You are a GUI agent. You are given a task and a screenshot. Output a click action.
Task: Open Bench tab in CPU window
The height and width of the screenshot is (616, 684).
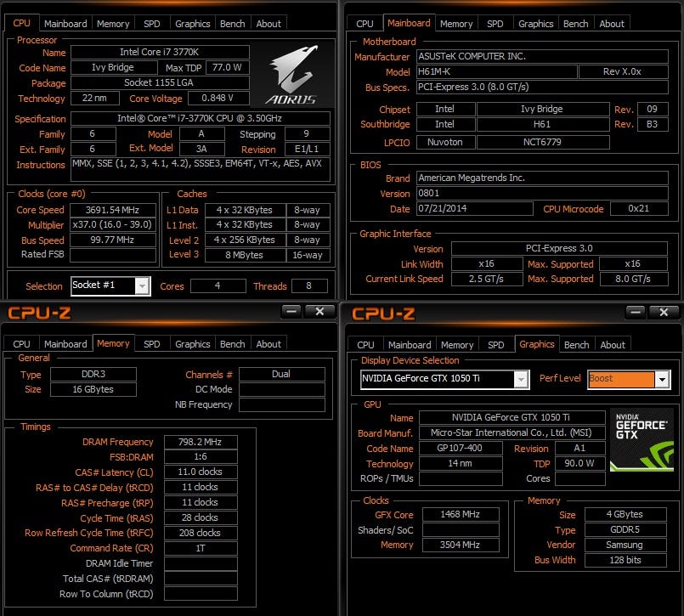coord(233,24)
